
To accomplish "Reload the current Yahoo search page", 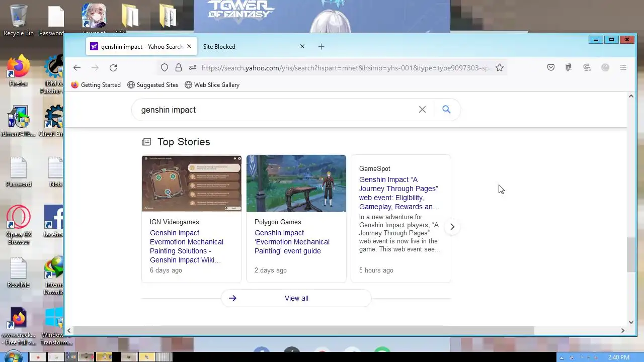I will pyautogui.click(x=113, y=67).
